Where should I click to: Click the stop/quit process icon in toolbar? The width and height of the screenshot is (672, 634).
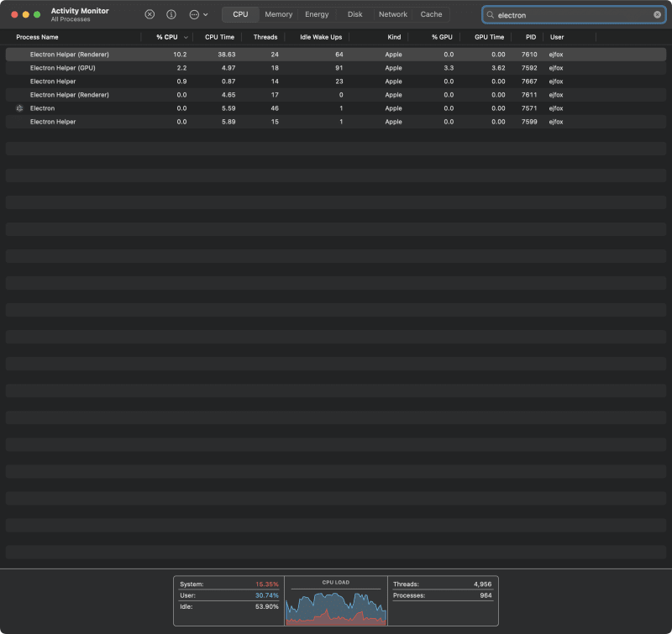coord(150,13)
